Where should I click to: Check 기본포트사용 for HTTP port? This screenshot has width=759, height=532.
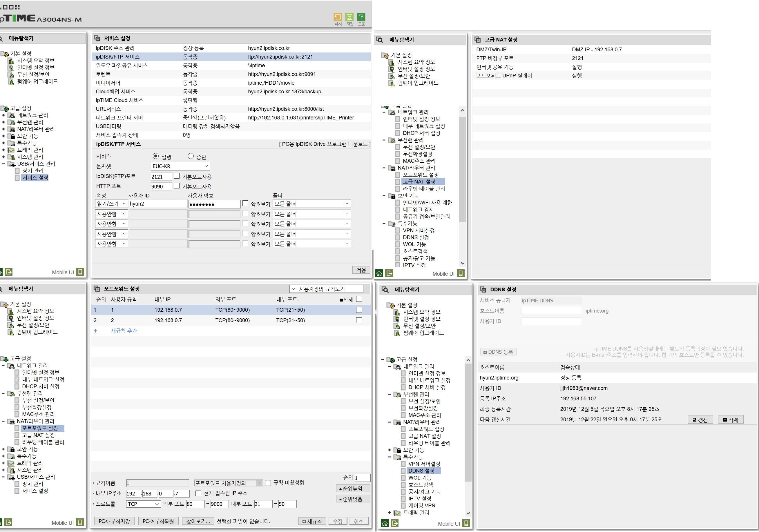click(x=177, y=186)
